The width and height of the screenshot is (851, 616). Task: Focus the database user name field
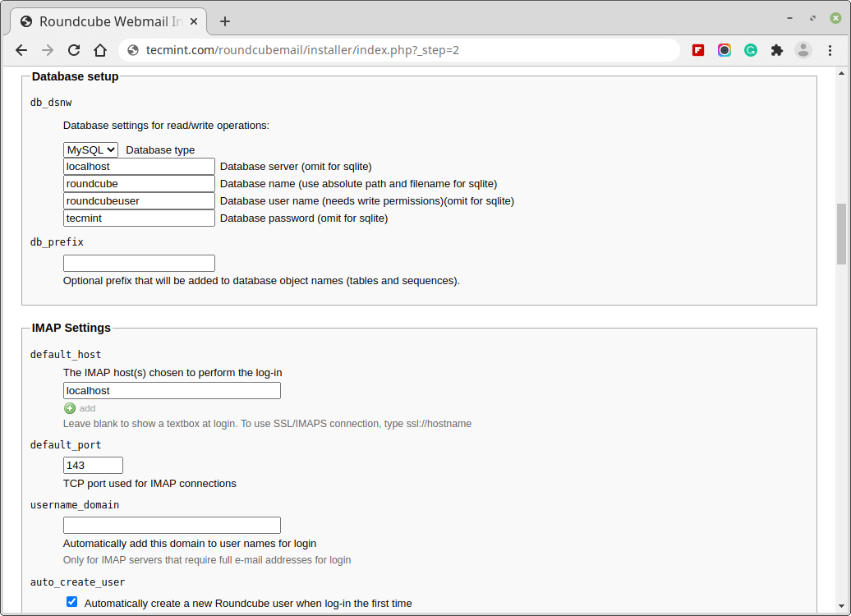139,201
